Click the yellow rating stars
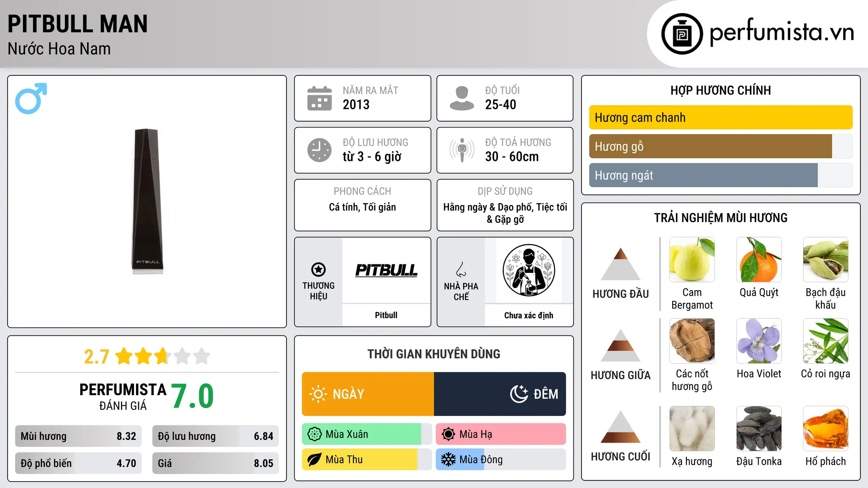868x488 pixels. (162, 356)
